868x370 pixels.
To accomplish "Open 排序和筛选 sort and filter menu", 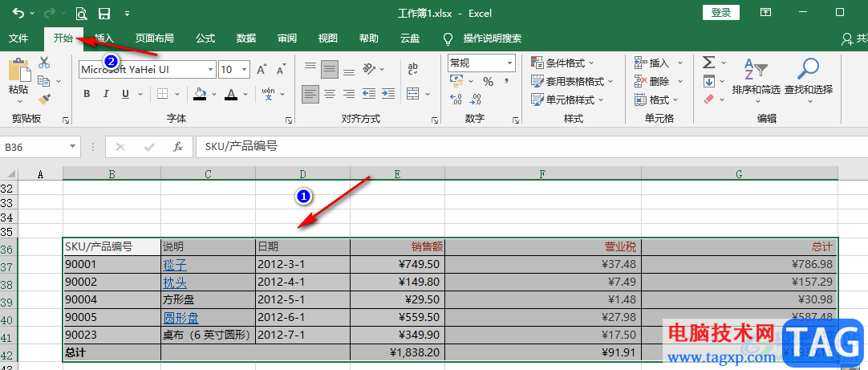I will click(756, 79).
